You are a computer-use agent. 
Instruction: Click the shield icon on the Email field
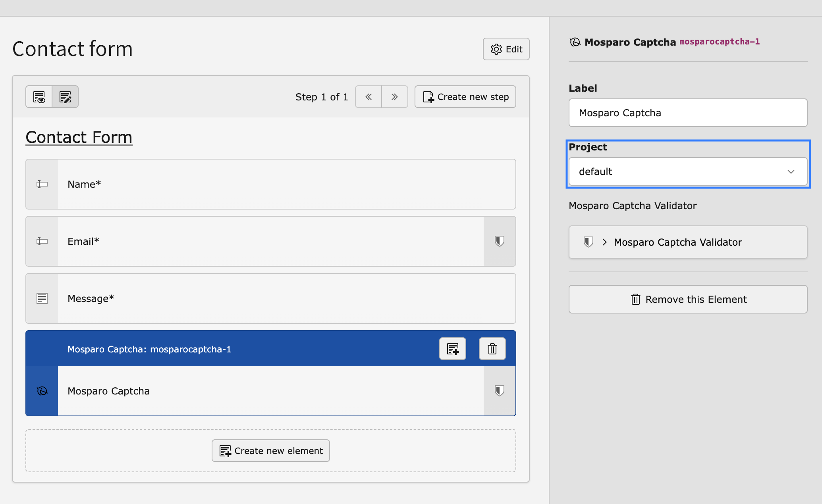click(x=499, y=241)
